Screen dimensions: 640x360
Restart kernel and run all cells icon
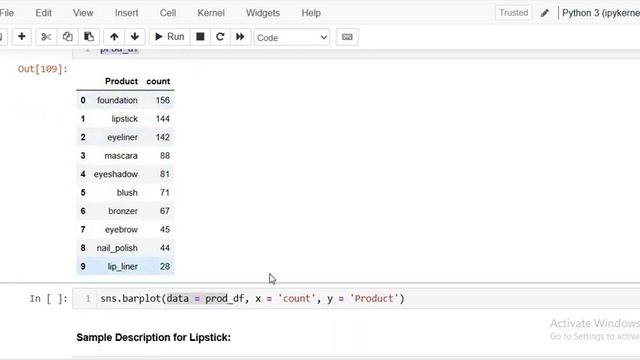pos(240,37)
